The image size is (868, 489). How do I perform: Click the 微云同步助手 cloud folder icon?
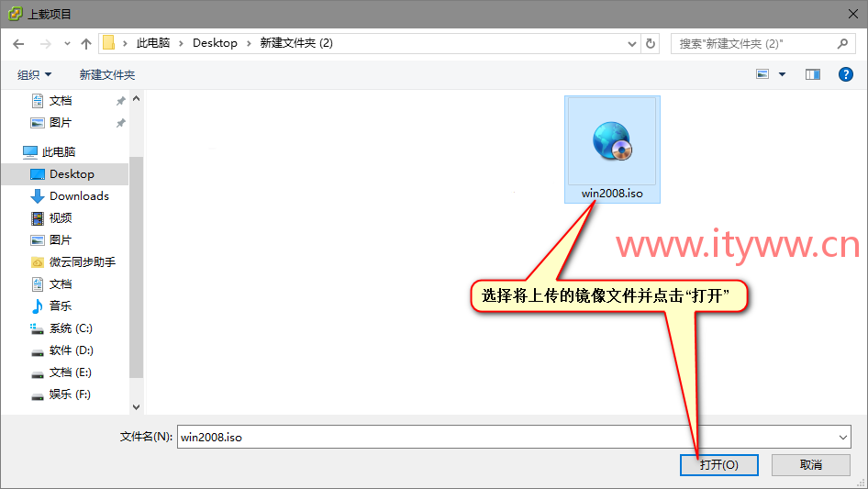(x=37, y=262)
